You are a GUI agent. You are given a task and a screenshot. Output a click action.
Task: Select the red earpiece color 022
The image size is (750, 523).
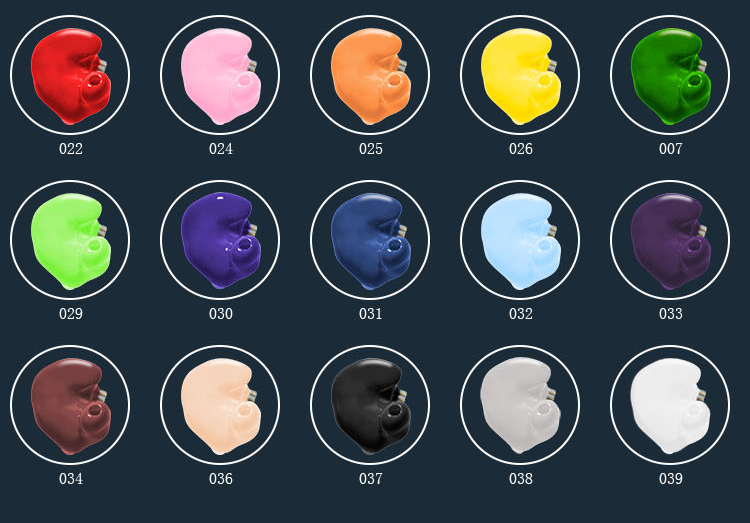(x=70, y=75)
